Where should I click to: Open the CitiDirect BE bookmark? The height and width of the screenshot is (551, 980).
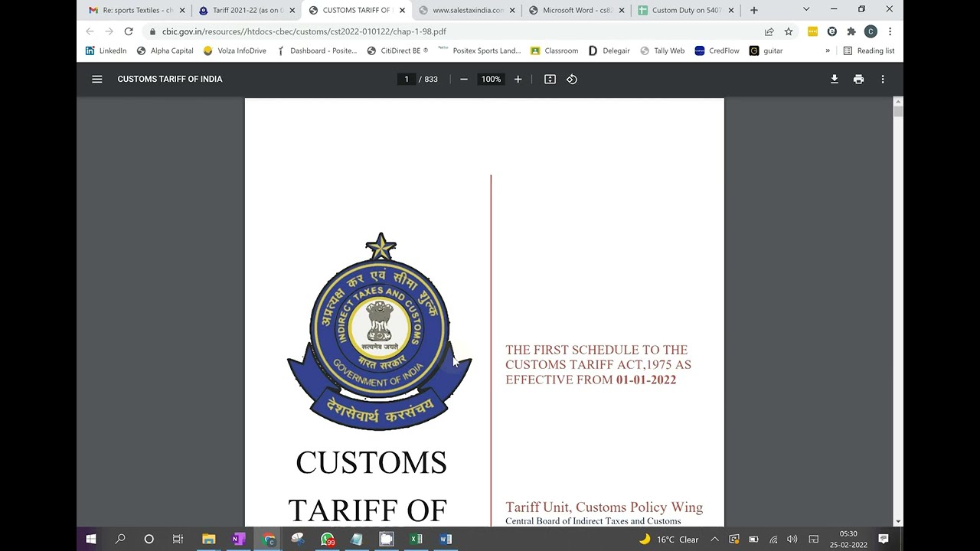point(397,51)
